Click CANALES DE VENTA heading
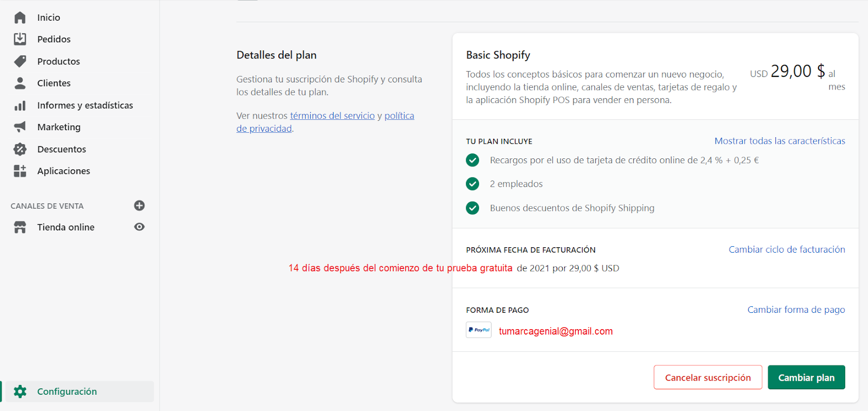This screenshot has height=411, width=868. click(47, 206)
